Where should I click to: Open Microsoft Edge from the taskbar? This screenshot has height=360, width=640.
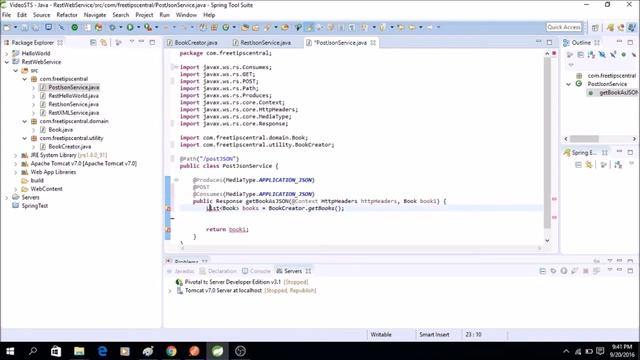(102, 351)
